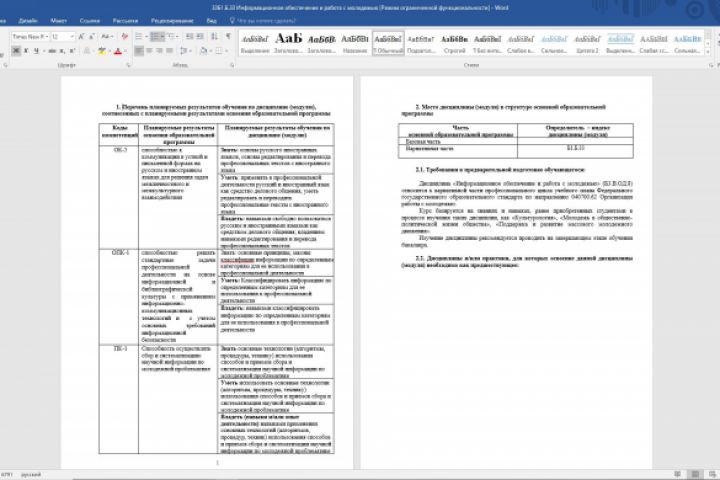This screenshot has width=720, height=480.
Task: Switch to Print Layout view
Action: click(x=695, y=474)
